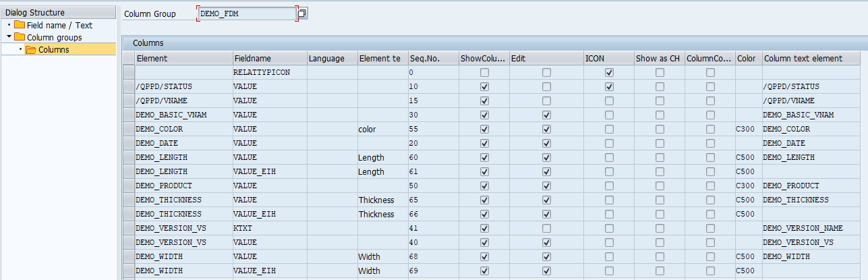Select the /QPPD/STATUS row via its selector
The height and width of the screenshot is (280, 868).
129,86
